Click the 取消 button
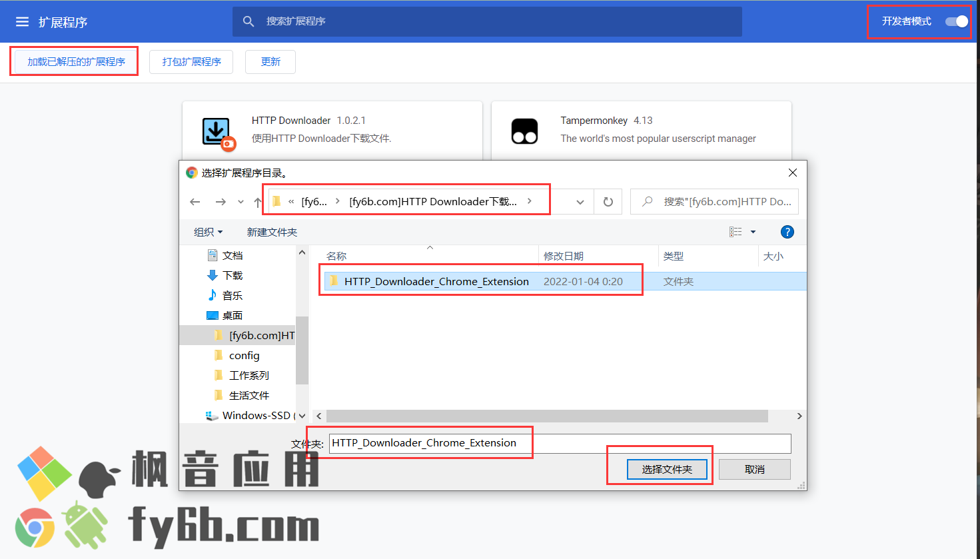Image resolution: width=980 pixels, height=559 pixels. [x=755, y=470]
